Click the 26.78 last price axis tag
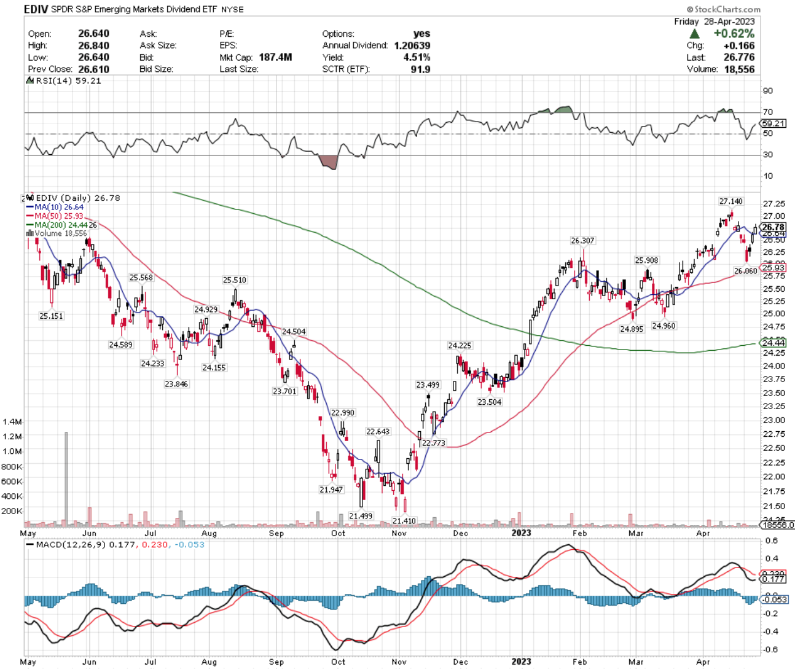Viewport: 795px width, 672px height. (773, 227)
